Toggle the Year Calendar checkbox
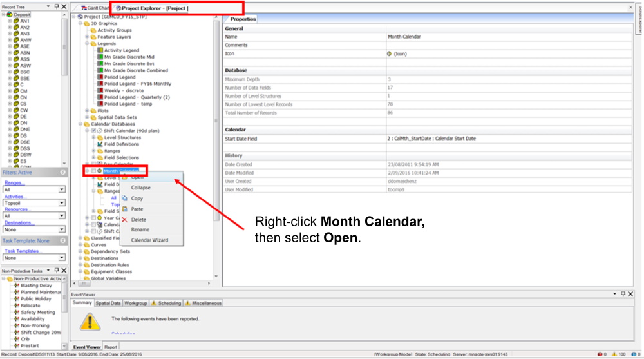 pyautogui.click(x=93, y=218)
